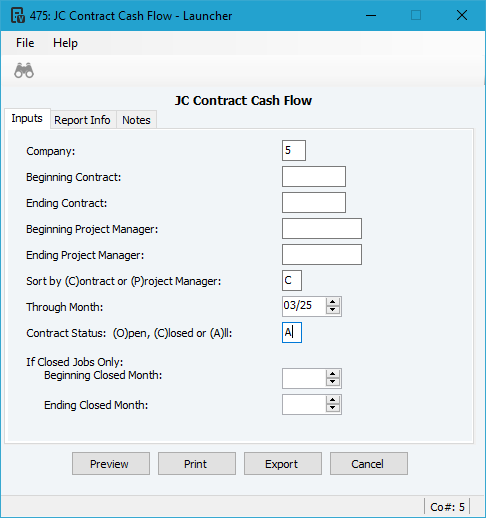
Task: Decrease Ending Closed Month with down arrow
Action: point(333,408)
